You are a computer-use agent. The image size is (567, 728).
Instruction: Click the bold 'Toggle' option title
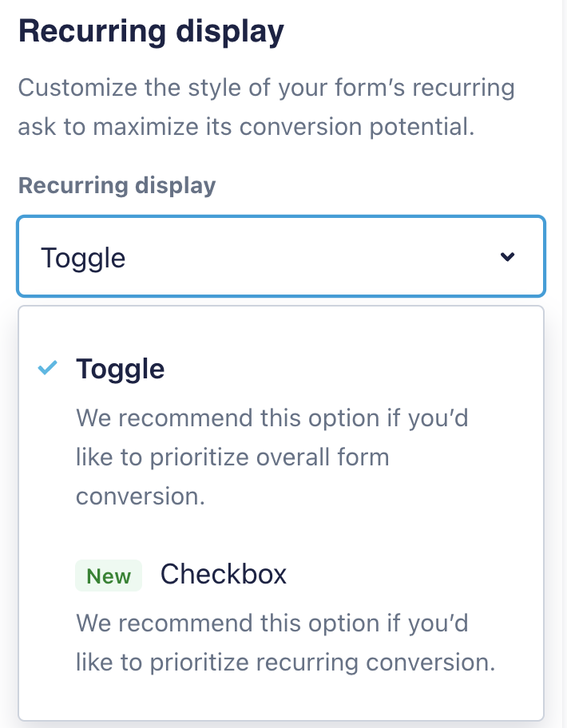click(120, 369)
